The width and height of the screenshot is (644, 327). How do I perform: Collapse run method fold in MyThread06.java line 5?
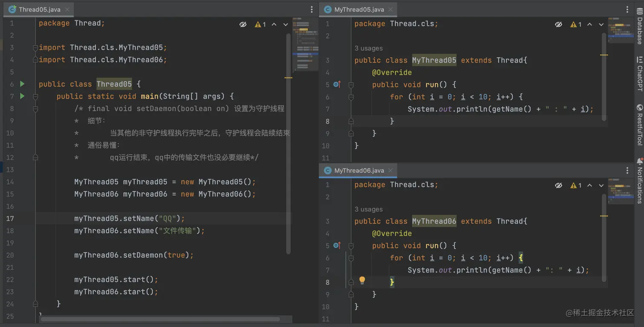[x=351, y=246]
